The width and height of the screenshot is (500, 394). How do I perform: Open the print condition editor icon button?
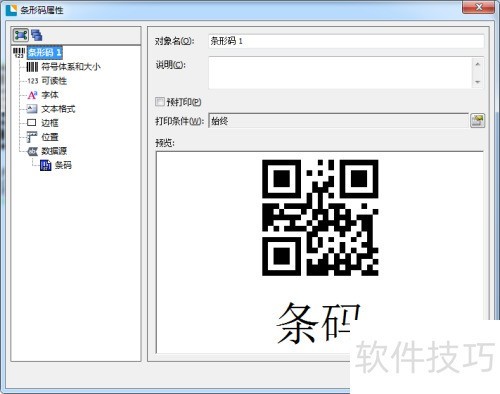(x=477, y=121)
